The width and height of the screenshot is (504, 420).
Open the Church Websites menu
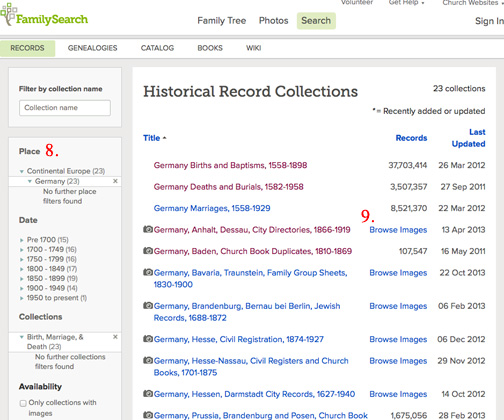pyautogui.click(x=473, y=3)
